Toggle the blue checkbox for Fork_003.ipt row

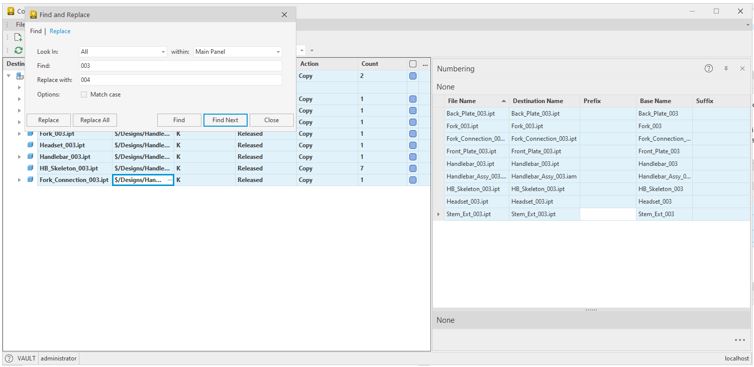click(413, 134)
